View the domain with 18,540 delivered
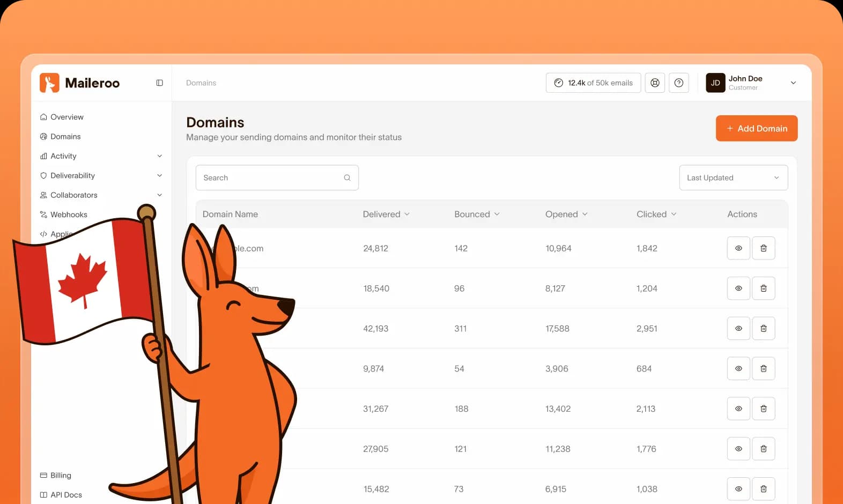 738,288
